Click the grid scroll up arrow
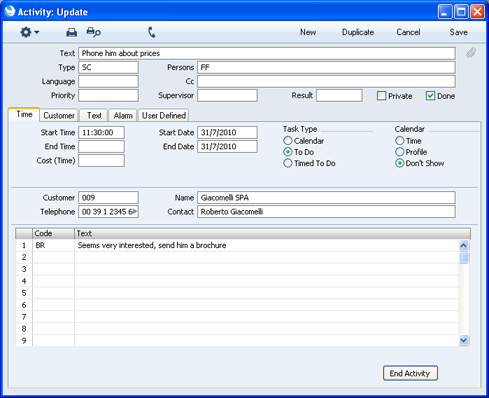489x398 pixels. click(x=464, y=246)
